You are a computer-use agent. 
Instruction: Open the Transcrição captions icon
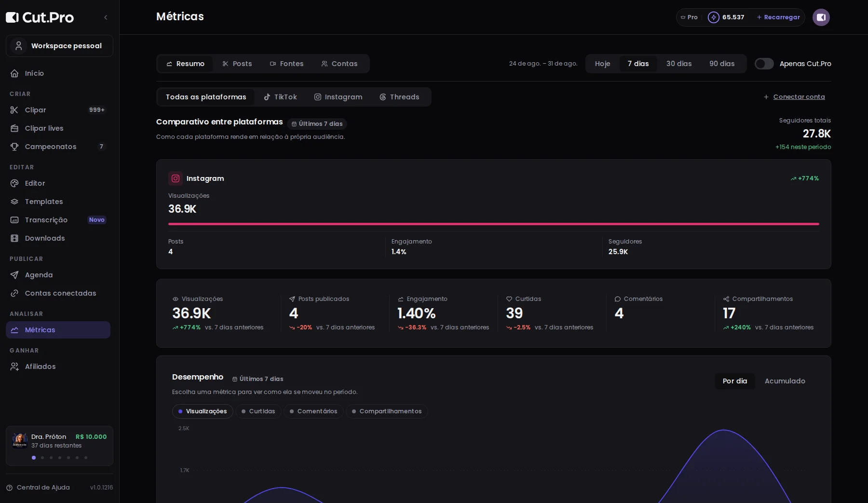14,220
